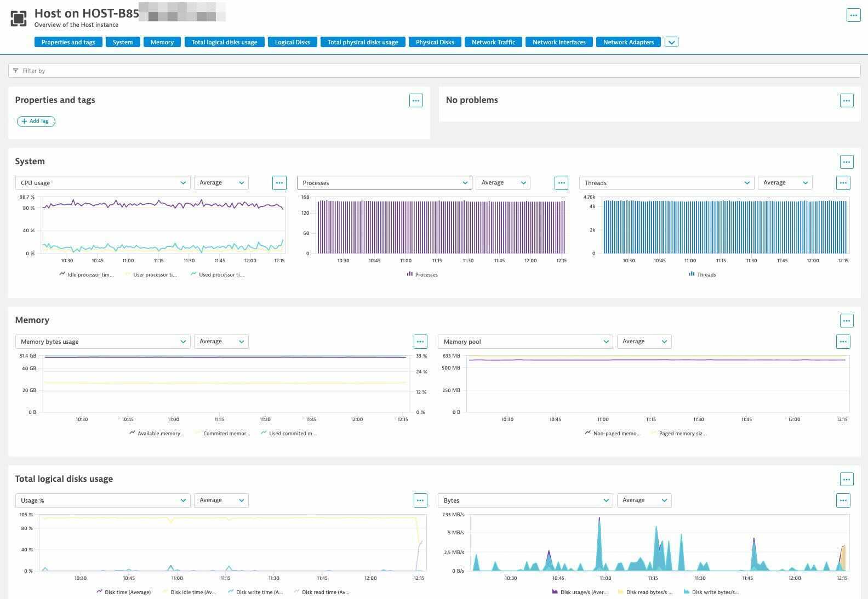Image resolution: width=868 pixels, height=599 pixels.
Task: Jump to Memory section tab
Action: (x=162, y=42)
